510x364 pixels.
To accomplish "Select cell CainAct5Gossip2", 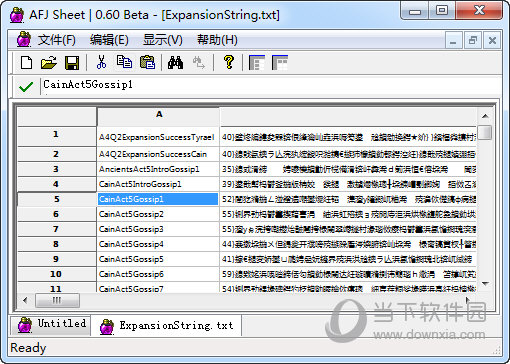I will coord(158,214).
